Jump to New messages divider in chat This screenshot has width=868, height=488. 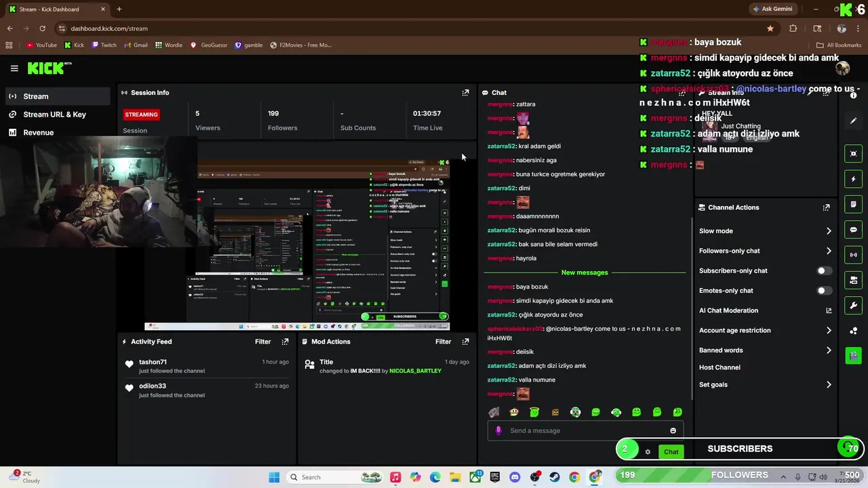(x=585, y=272)
